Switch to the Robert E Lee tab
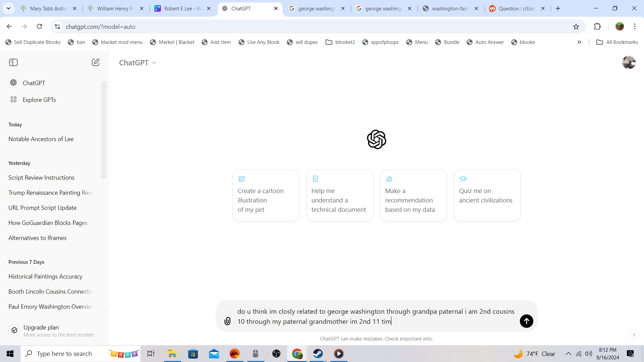The width and height of the screenshot is (644, 362). point(183,9)
